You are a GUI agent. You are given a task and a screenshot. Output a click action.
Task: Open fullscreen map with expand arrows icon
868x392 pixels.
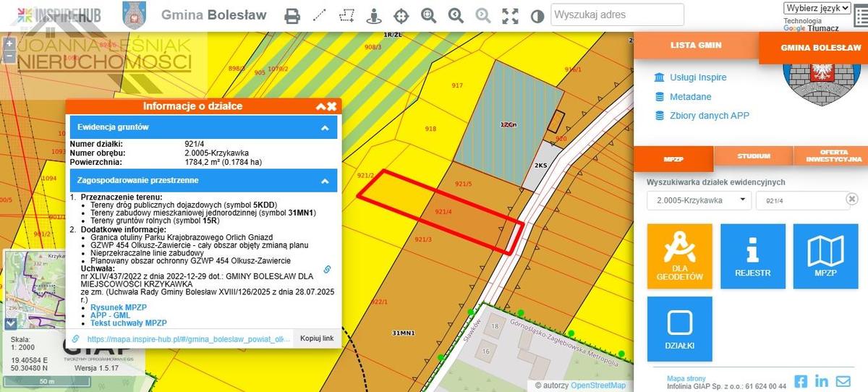[x=510, y=15]
